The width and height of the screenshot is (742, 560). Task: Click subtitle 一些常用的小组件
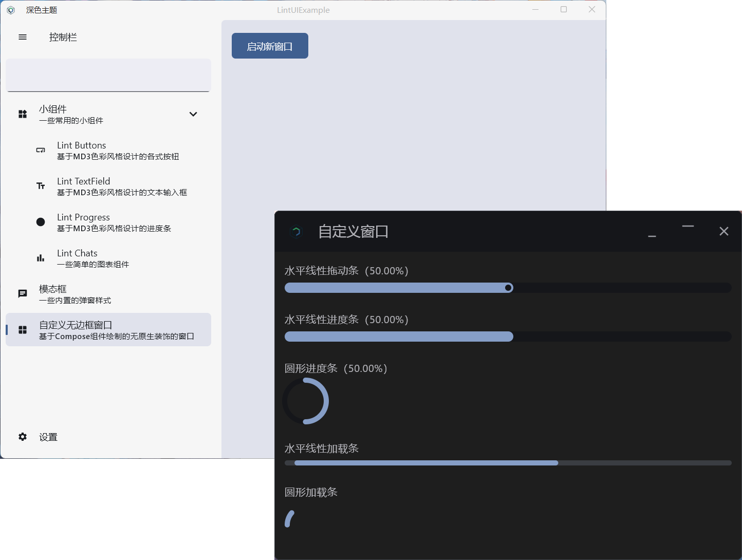71,121
